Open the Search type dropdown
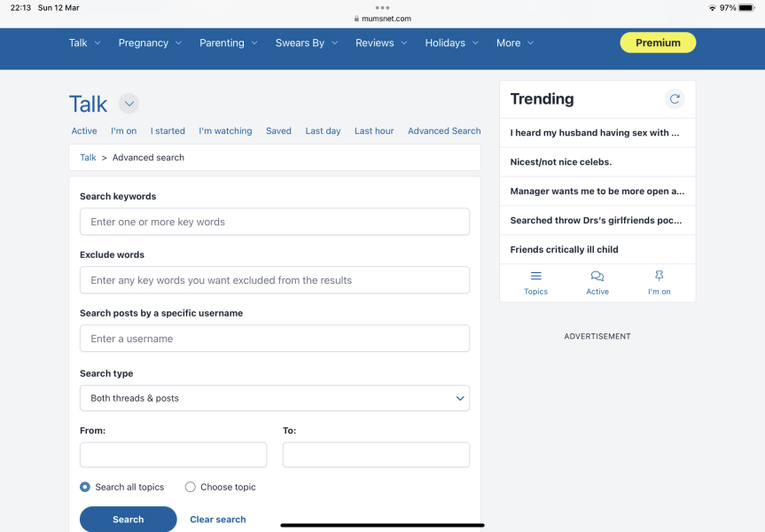765x532 pixels. pos(275,398)
